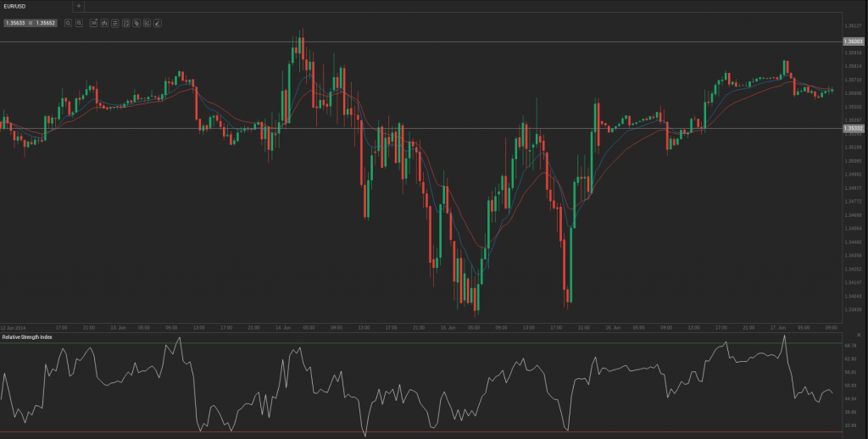
Task: Click the three horizontal lines list icon
Action: [114, 23]
